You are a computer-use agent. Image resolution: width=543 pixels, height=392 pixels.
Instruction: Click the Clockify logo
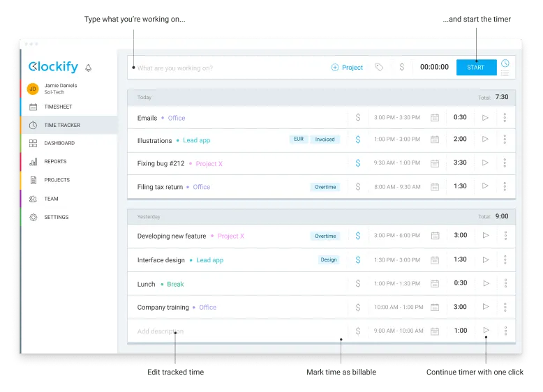coord(53,66)
